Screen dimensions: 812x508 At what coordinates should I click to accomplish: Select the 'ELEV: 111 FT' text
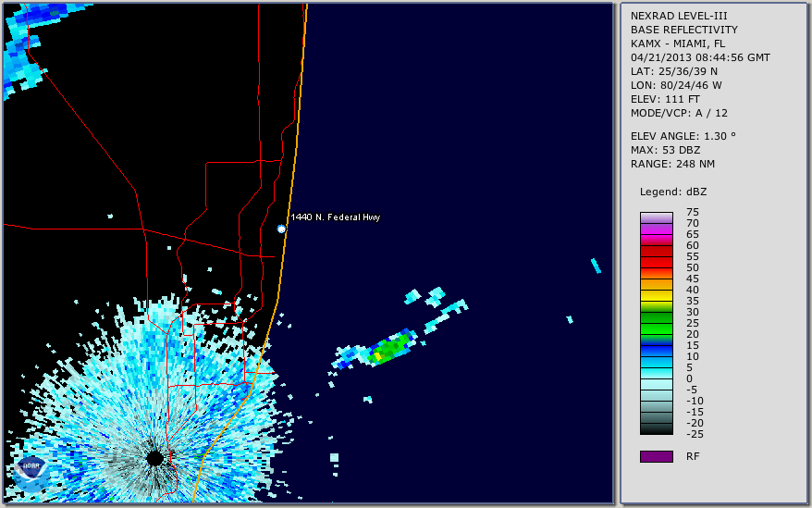coord(665,99)
